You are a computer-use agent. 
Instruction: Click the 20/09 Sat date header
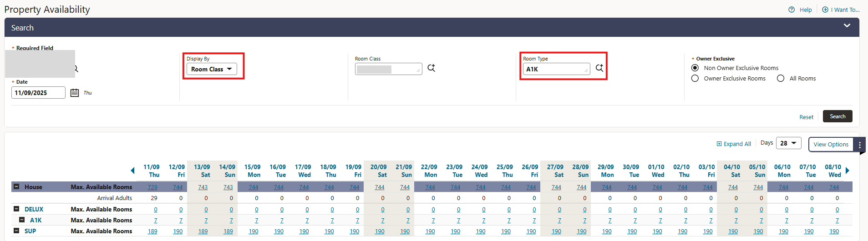click(379, 171)
